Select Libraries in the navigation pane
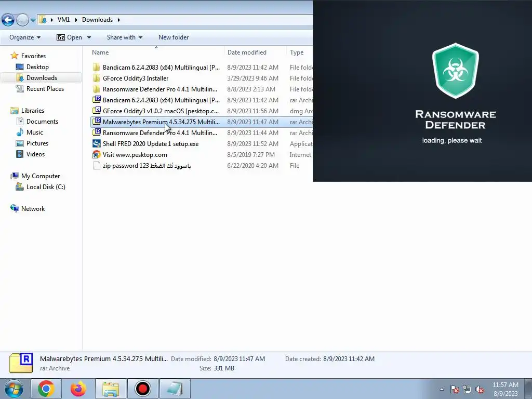Screen dimensions: 532x399 [x=33, y=111]
